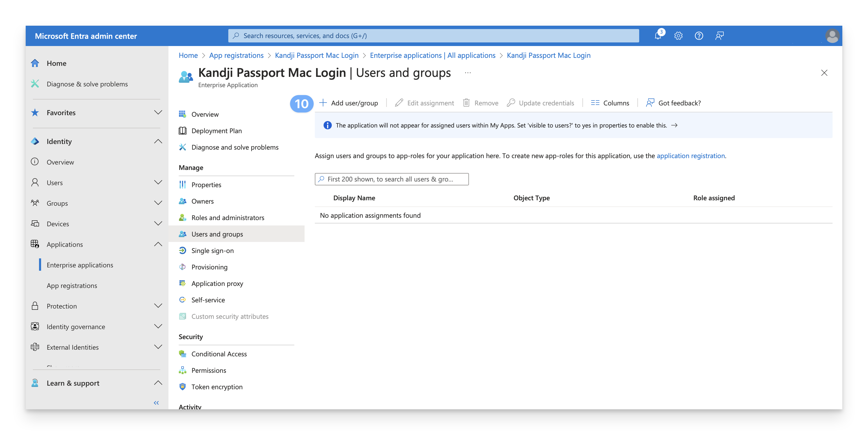Click the Columns toolbar icon

(x=595, y=103)
